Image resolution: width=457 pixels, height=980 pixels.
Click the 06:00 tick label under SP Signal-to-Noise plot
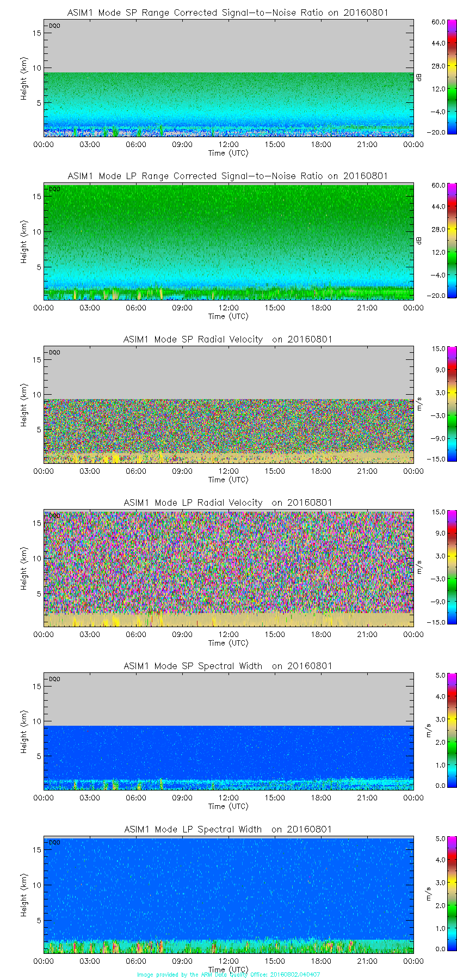point(136,144)
